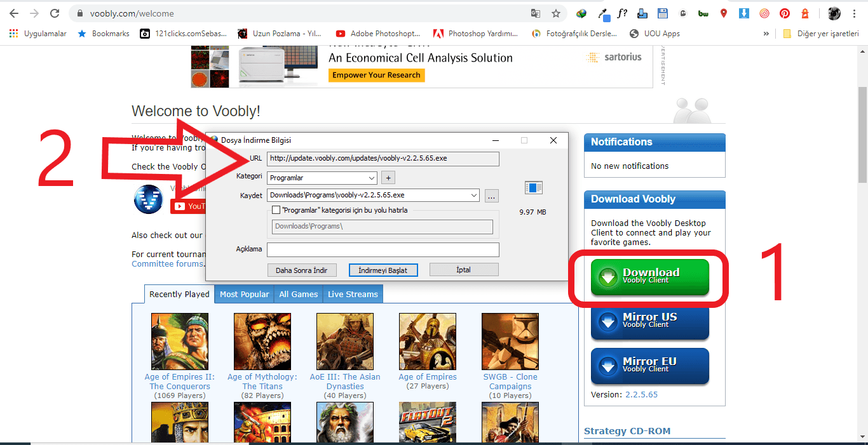Click the İptal cancel button
Viewport: 868px width, 445px height.
[464, 270]
